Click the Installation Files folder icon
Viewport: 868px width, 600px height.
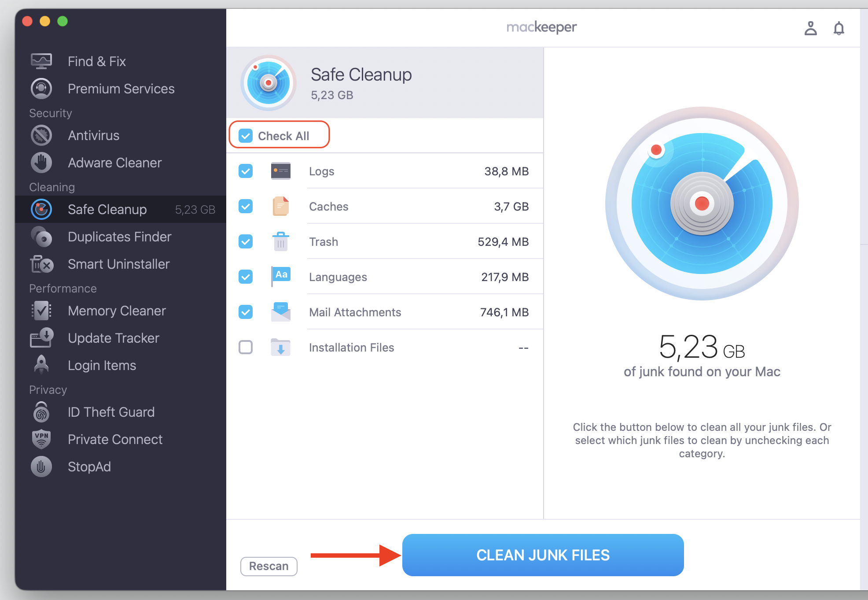281,347
